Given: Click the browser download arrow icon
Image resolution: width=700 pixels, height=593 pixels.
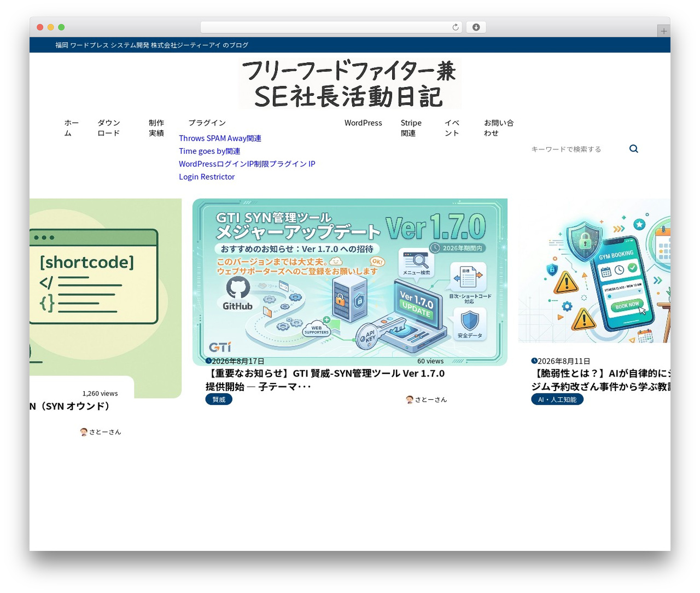Looking at the screenshot, I should click(x=476, y=27).
